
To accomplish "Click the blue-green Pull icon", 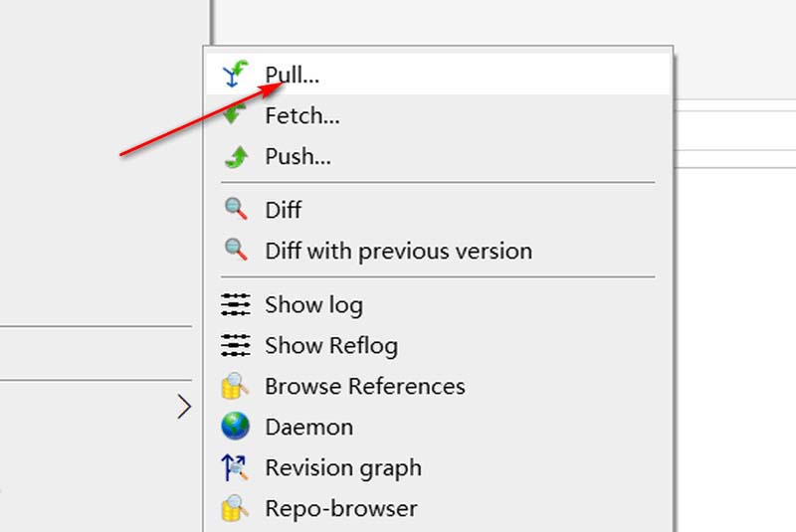I will point(235,75).
